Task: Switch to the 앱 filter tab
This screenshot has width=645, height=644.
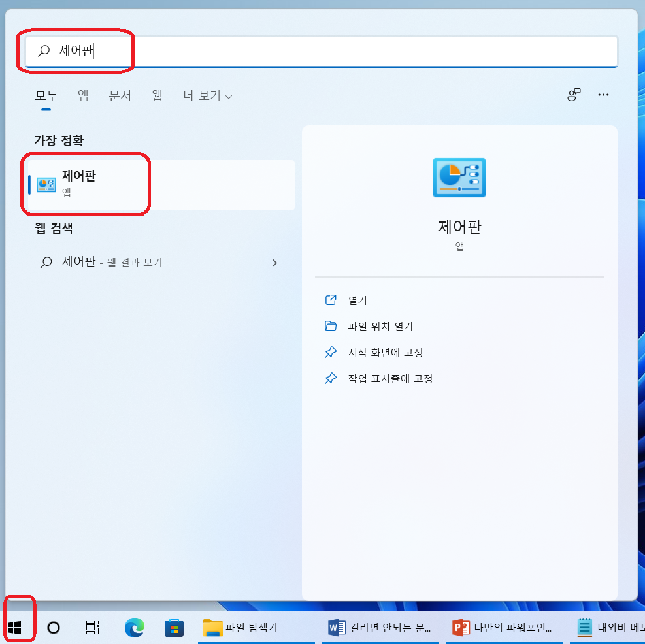Action: (83, 96)
